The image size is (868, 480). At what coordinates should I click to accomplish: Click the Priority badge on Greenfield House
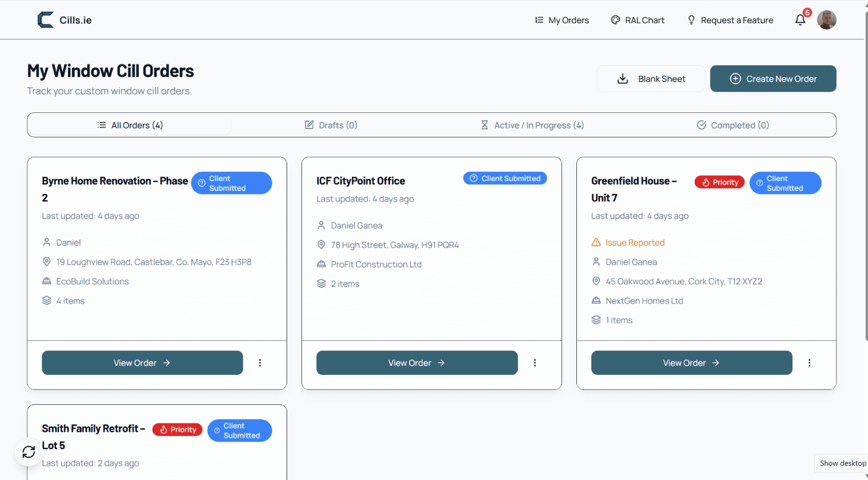tap(720, 182)
